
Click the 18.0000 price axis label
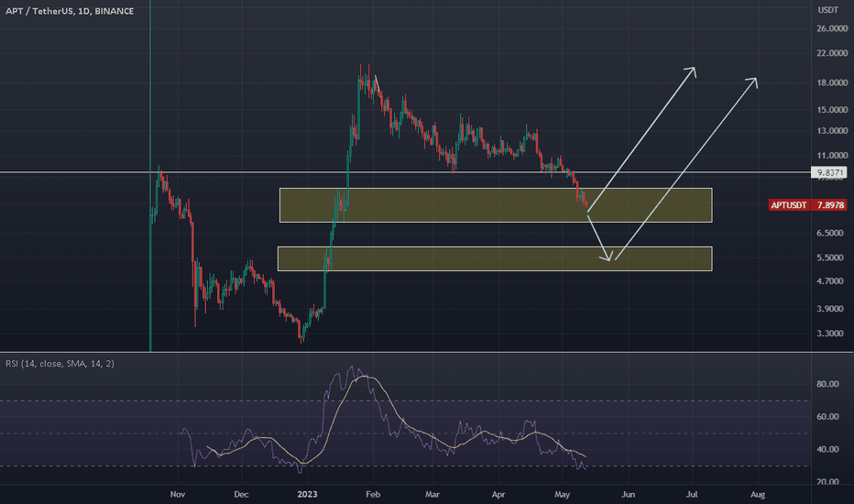click(x=832, y=82)
